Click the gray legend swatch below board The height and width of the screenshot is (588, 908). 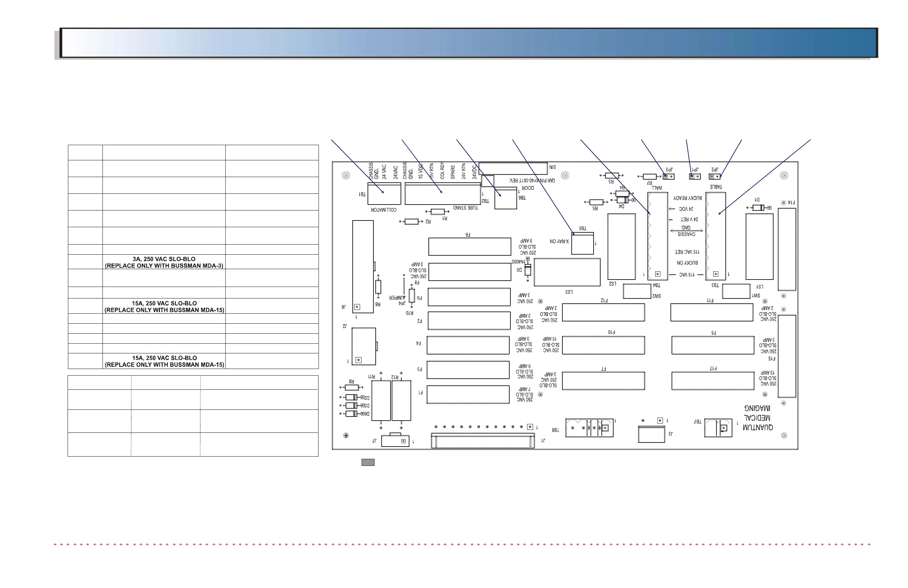368,463
